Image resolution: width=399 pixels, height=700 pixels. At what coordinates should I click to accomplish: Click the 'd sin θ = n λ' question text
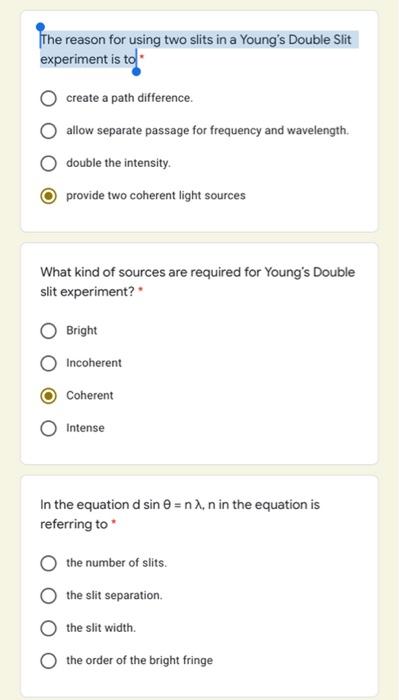tap(180, 514)
